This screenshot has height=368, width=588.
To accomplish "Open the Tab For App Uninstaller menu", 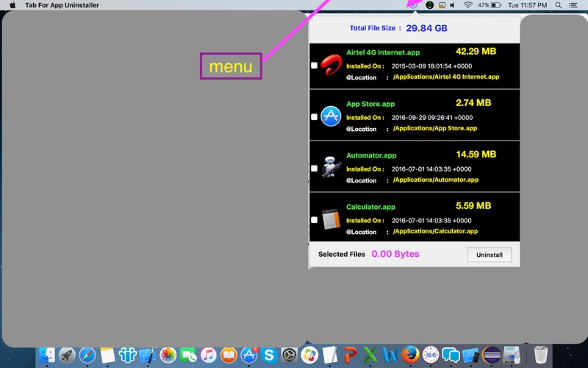I will (x=62, y=5).
